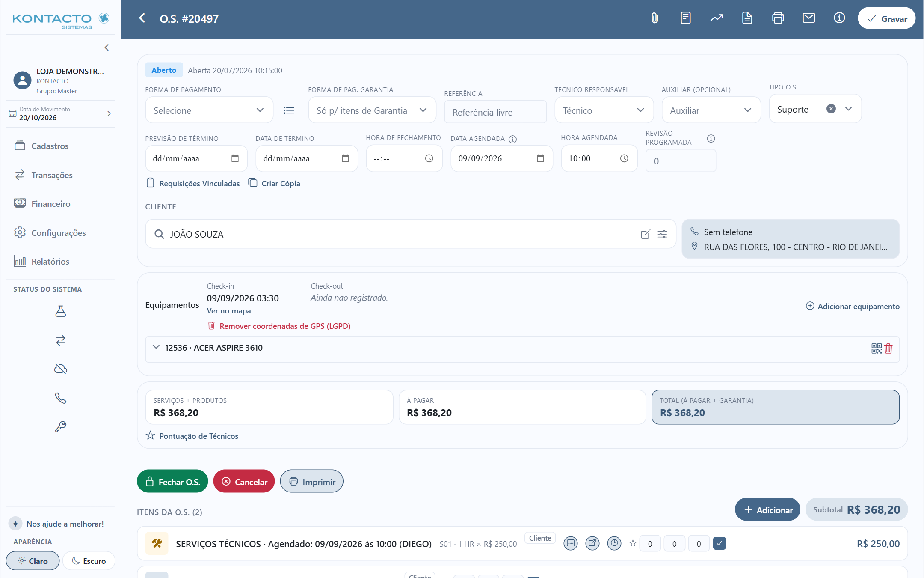Open the Auxiliar dropdown

click(711, 110)
